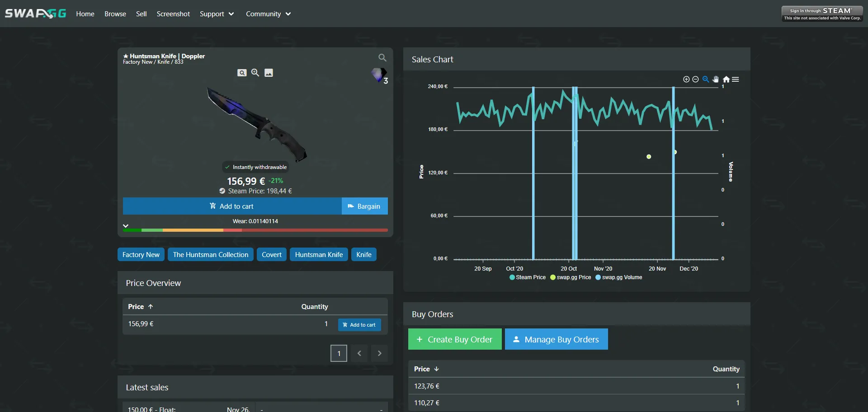This screenshot has width=868, height=412.
Task: Sign in through Steam
Action: click(x=822, y=14)
